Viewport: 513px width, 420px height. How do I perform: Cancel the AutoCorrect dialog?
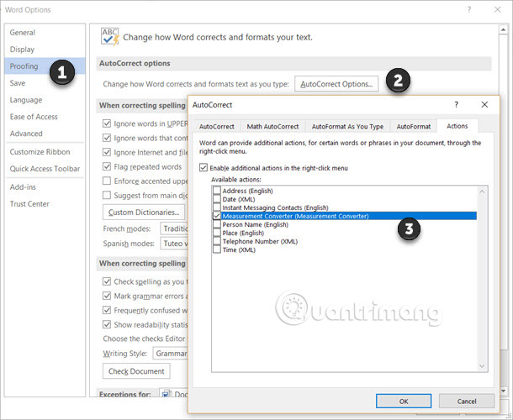click(467, 401)
